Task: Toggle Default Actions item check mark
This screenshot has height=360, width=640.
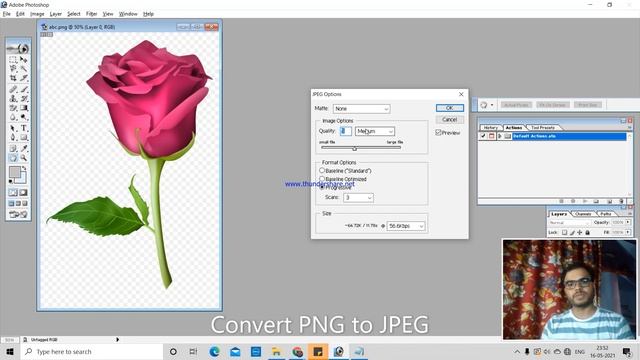Action: coord(483,136)
